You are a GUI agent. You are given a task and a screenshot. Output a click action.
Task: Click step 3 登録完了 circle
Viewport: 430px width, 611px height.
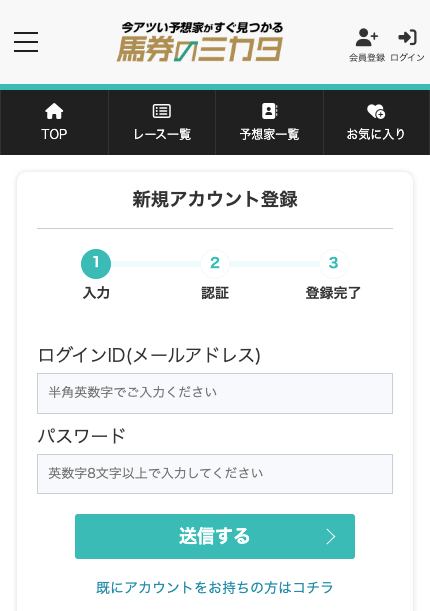point(333,264)
